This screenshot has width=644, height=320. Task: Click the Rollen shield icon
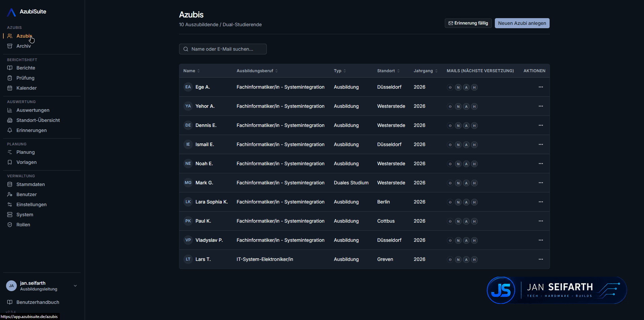(10, 225)
